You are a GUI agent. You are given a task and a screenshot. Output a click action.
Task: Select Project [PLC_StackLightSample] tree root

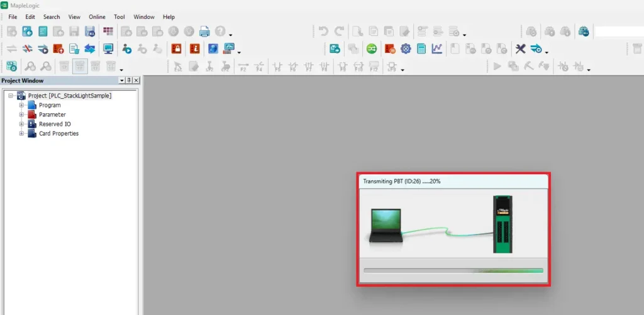pos(70,96)
